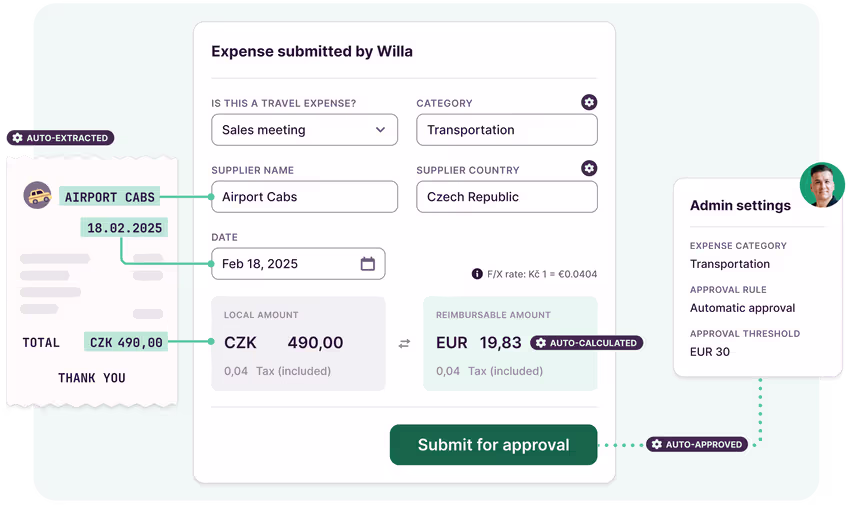Click the Auto-calculated badge

(x=586, y=343)
